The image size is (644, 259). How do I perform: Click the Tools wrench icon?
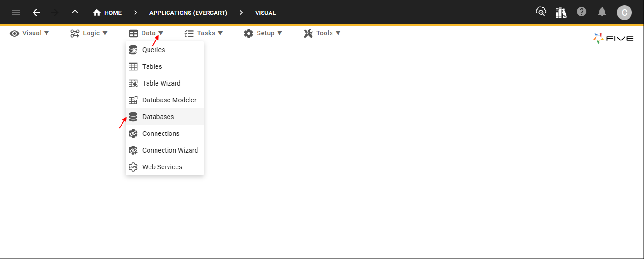coord(308,33)
